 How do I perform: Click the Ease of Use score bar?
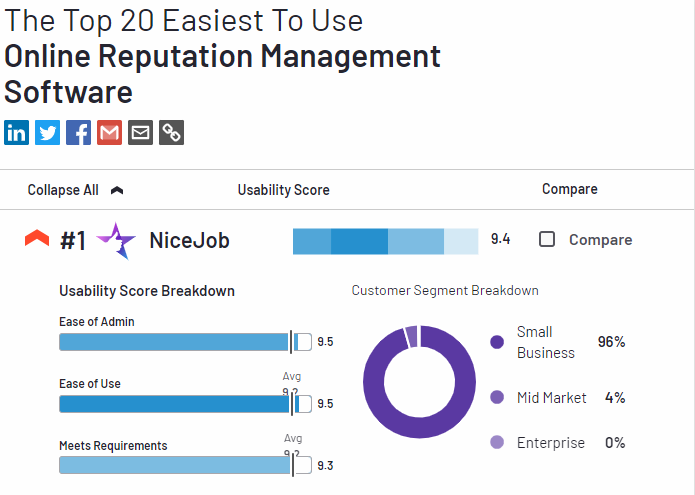point(175,404)
